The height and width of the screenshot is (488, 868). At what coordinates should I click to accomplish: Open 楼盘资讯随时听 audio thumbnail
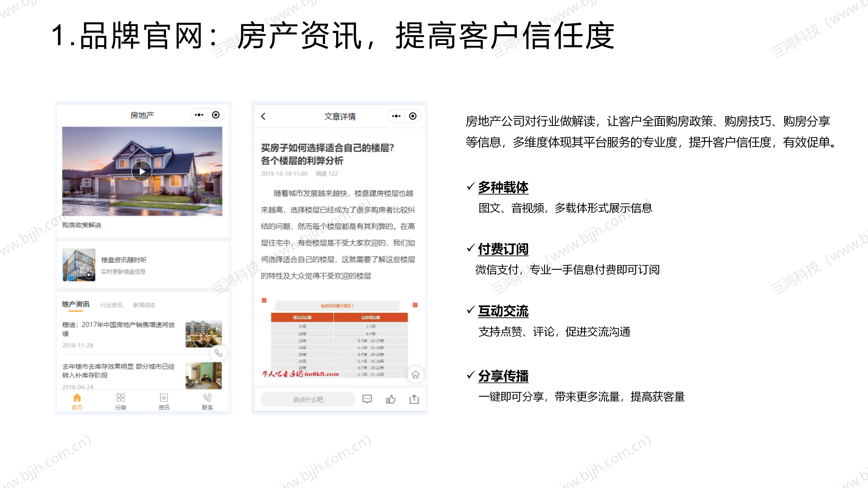tap(79, 265)
